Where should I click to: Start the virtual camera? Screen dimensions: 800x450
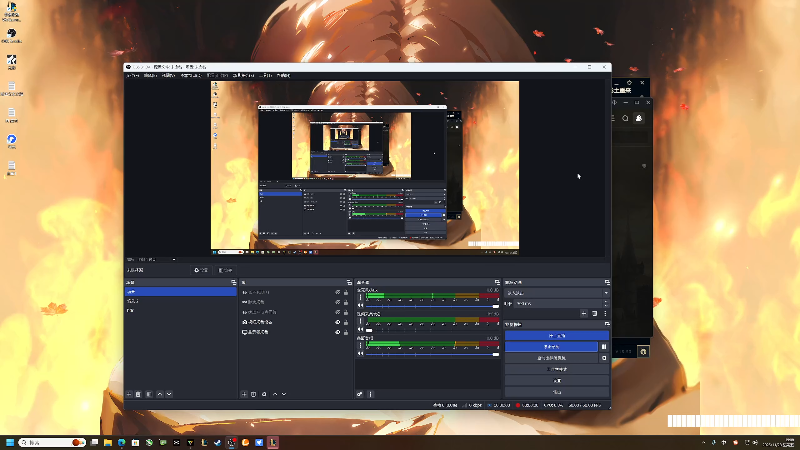pos(552,358)
